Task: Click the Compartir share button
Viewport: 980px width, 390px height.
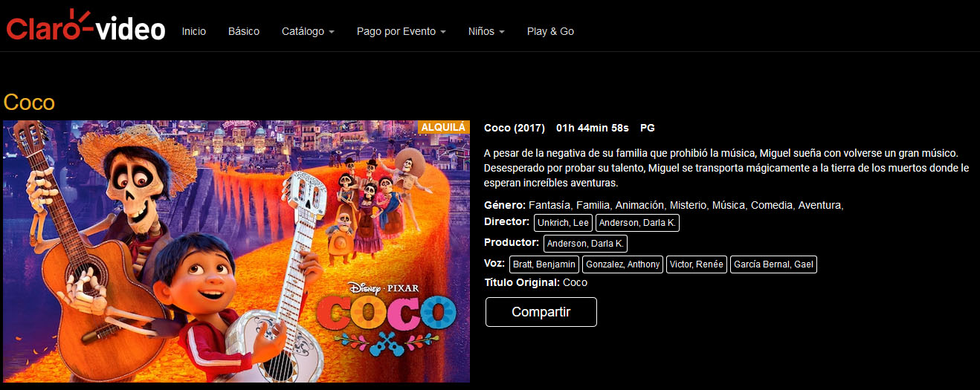Action: (x=541, y=312)
